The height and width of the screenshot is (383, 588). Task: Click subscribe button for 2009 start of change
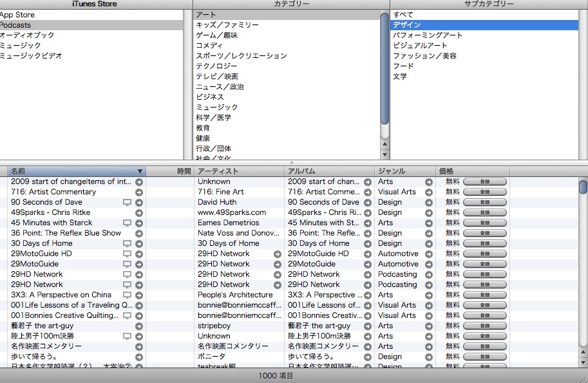tap(485, 182)
